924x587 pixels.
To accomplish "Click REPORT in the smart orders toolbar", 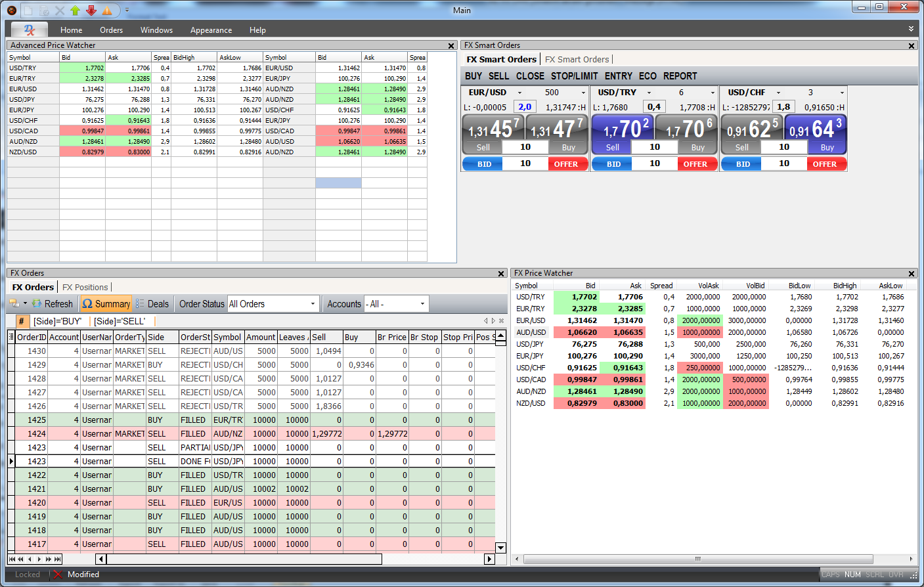I will click(680, 76).
